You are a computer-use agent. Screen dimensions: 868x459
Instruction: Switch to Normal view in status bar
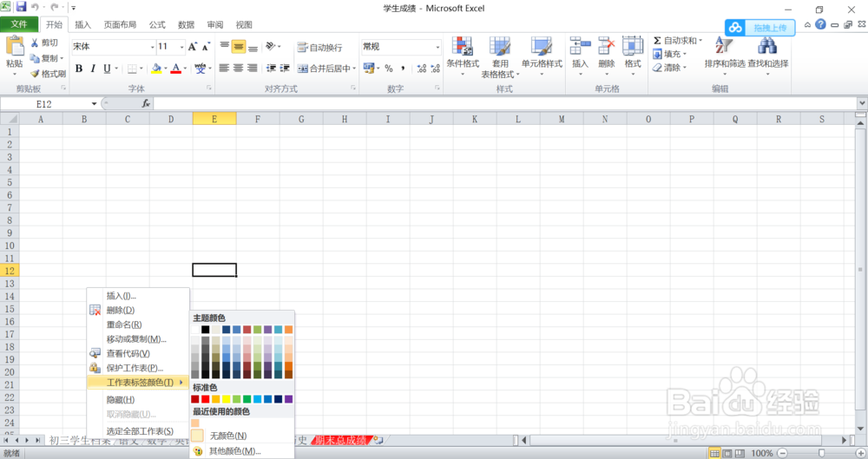click(714, 454)
